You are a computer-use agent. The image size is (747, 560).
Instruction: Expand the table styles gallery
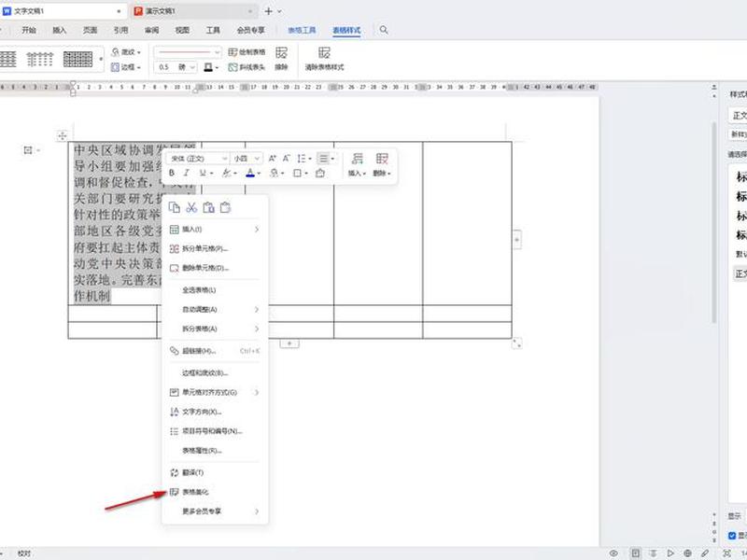(101, 59)
